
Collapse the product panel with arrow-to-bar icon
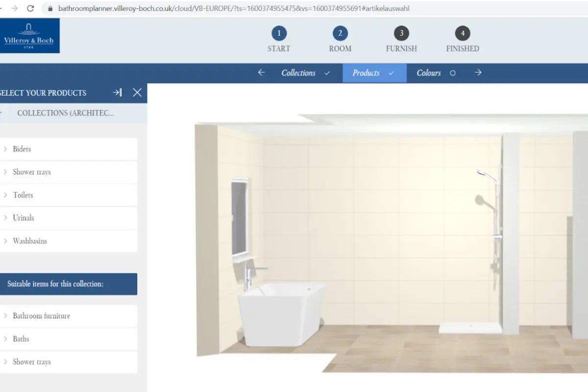click(117, 93)
